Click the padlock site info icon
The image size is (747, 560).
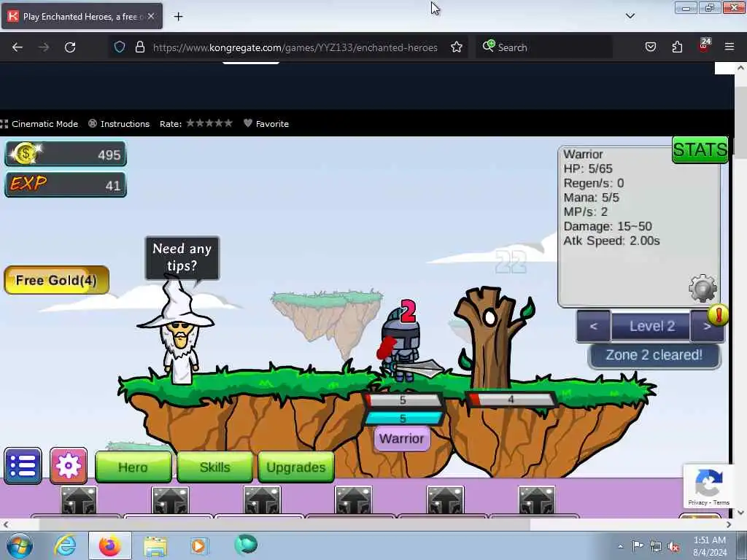tap(139, 47)
